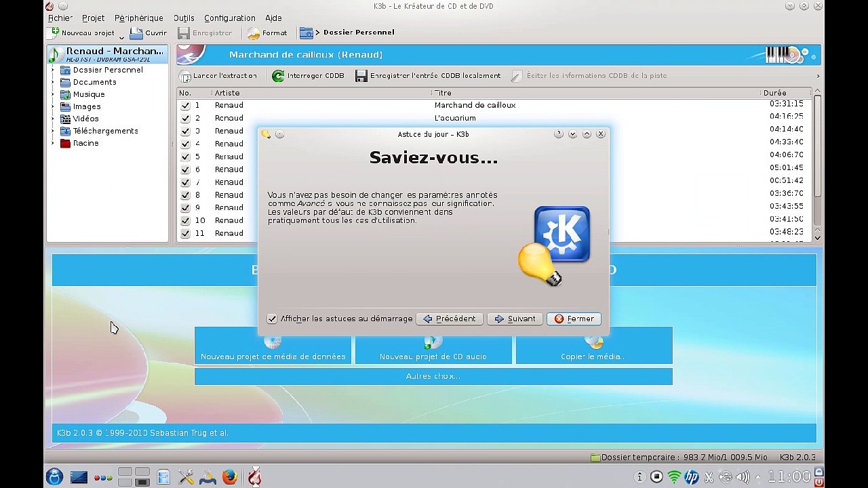868x488 pixels.
Task: Open the Configuration menu
Action: tap(229, 18)
